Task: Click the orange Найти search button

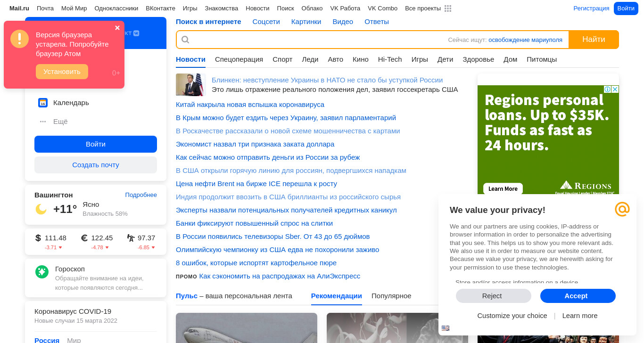Action: pyautogui.click(x=594, y=40)
